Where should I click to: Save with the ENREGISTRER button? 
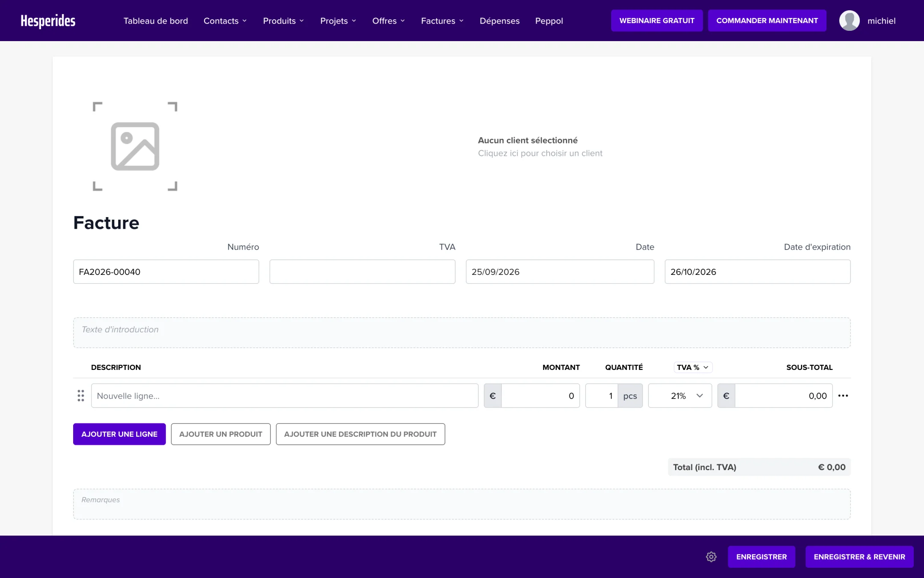click(761, 557)
